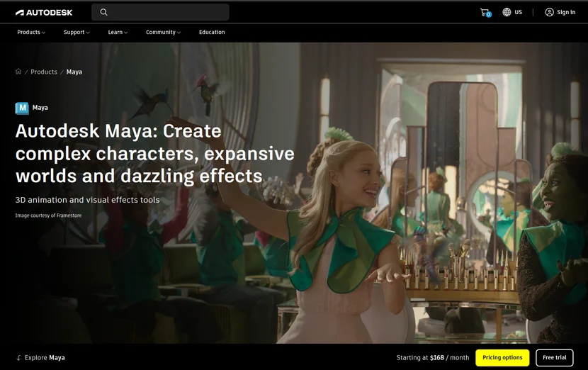The height and width of the screenshot is (370, 588).
Task: Expand the Products menu
Action: pyautogui.click(x=31, y=33)
